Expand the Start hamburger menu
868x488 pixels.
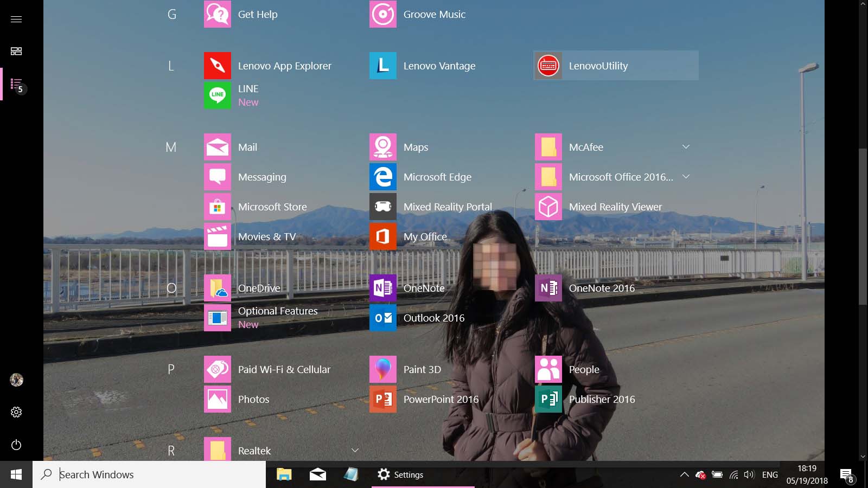[16, 19]
